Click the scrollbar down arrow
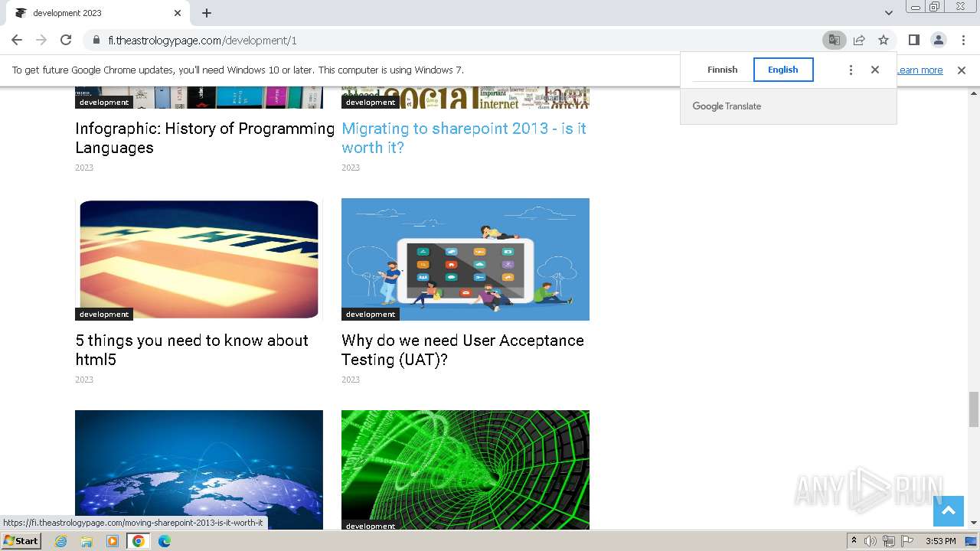 (x=974, y=523)
